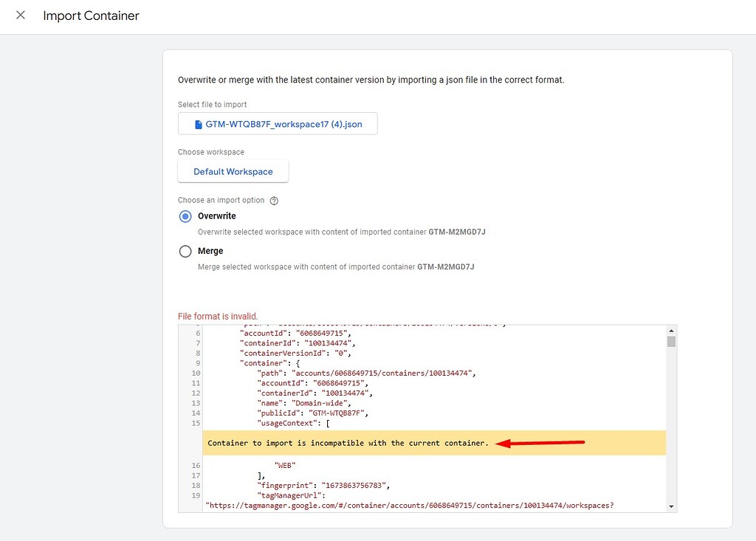Open the import option help tooltip

click(x=273, y=200)
